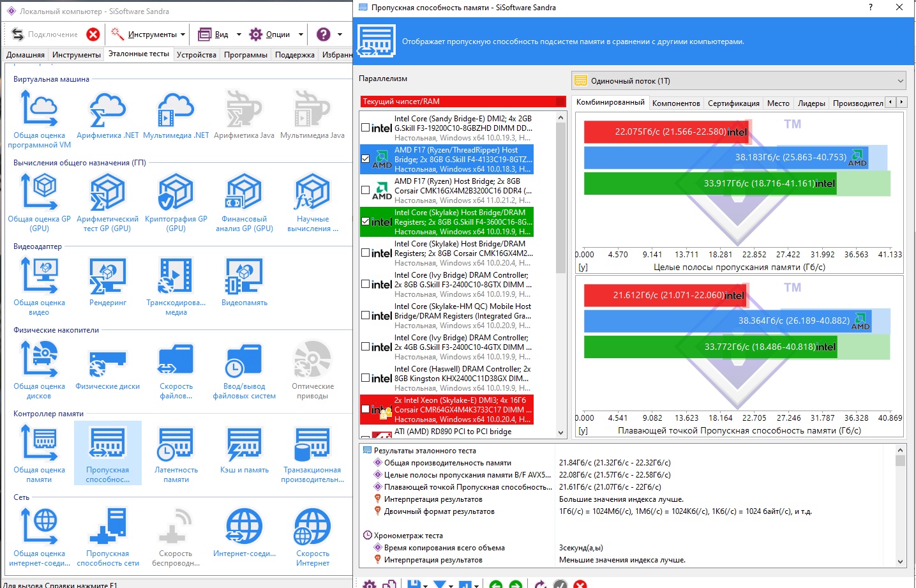This screenshot has height=588, width=916.
Task: Open Общая оценка дисков benchmark
Action: (x=39, y=370)
